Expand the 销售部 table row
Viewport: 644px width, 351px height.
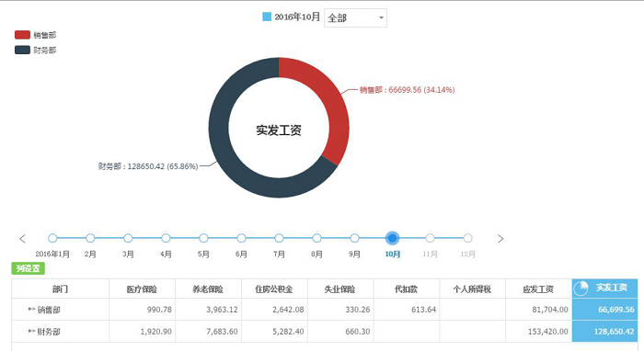click(x=31, y=309)
